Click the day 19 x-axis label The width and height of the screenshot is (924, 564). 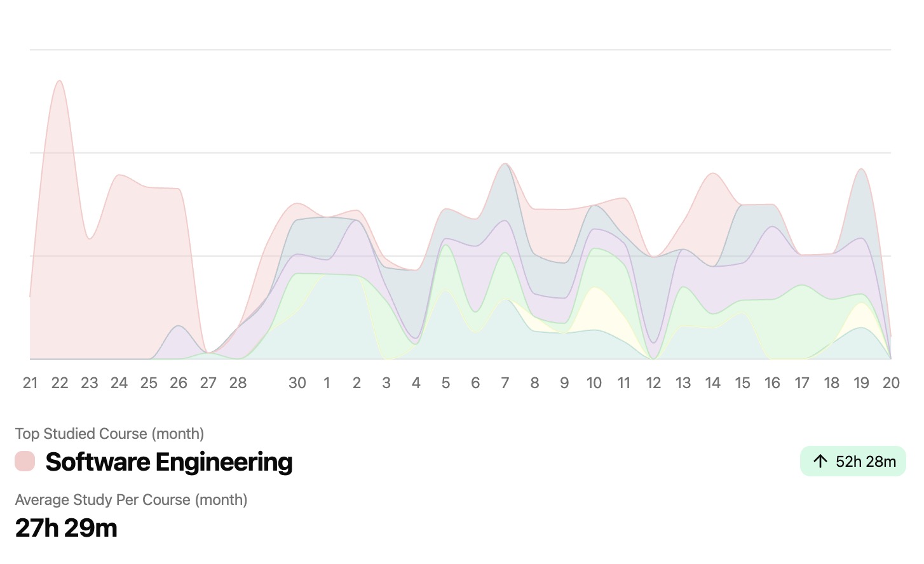point(861,383)
